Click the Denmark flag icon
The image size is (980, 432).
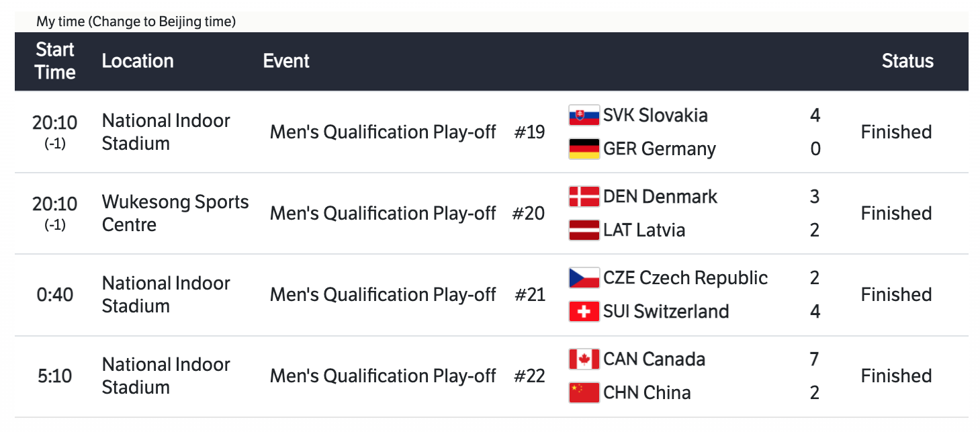coord(584,197)
